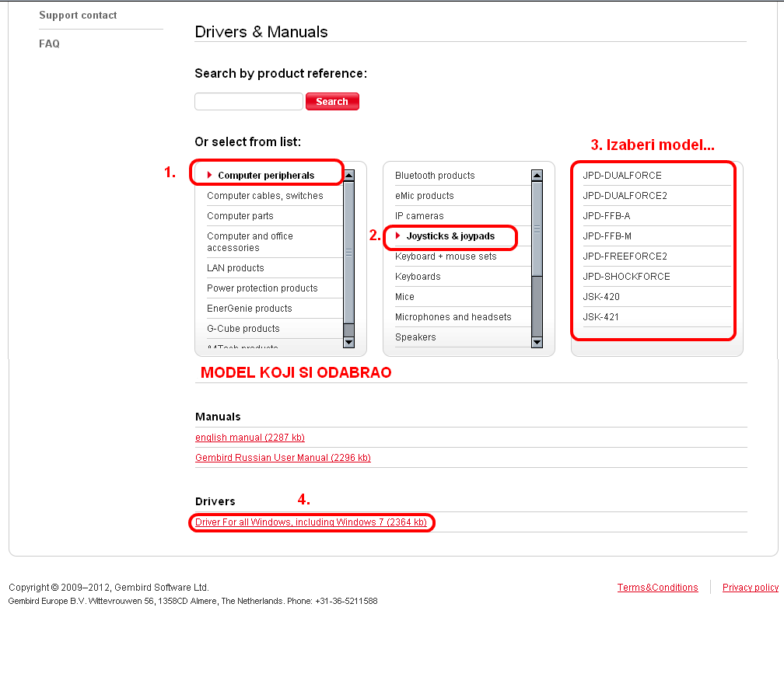Image resolution: width=784 pixels, height=691 pixels.
Task: Select LAN products category
Action: 236,268
